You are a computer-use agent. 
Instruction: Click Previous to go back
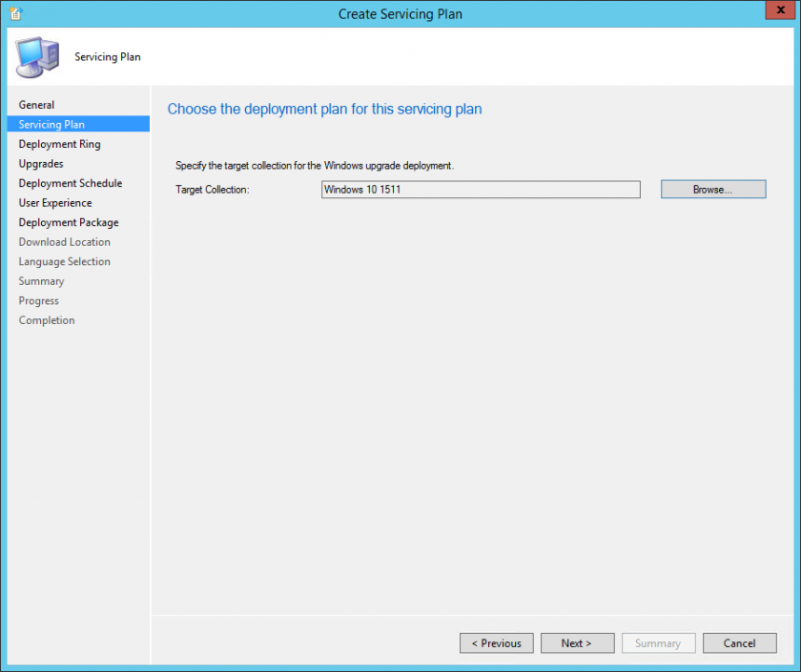coord(496,642)
